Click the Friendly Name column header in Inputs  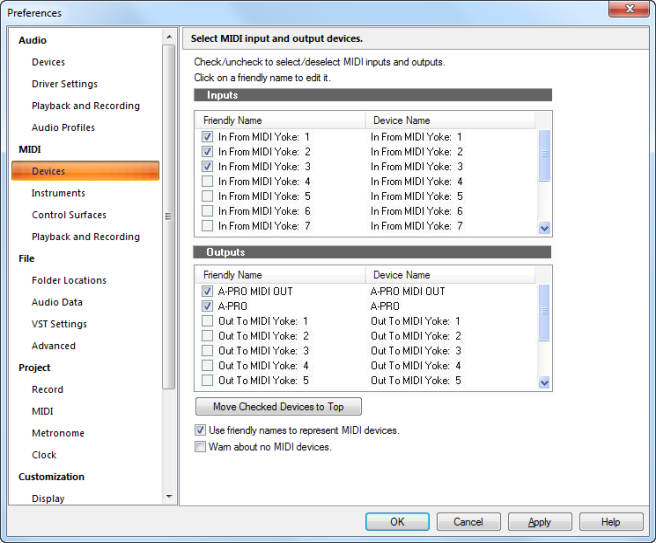pos(280,120)
